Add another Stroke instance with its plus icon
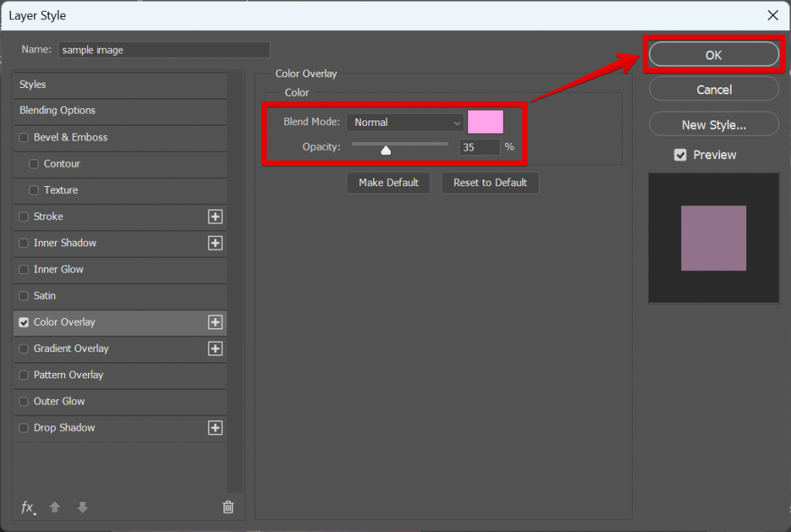The width and height of the screenshot is (791, 532). 215,217
